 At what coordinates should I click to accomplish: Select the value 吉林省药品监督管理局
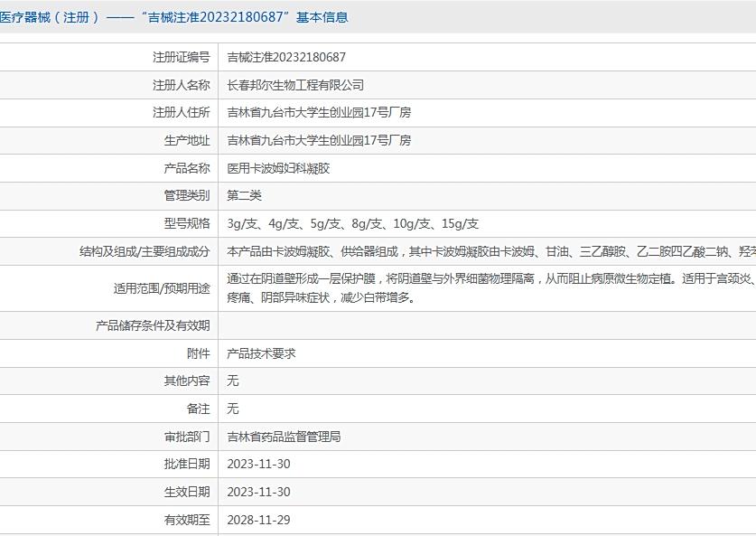284,437
